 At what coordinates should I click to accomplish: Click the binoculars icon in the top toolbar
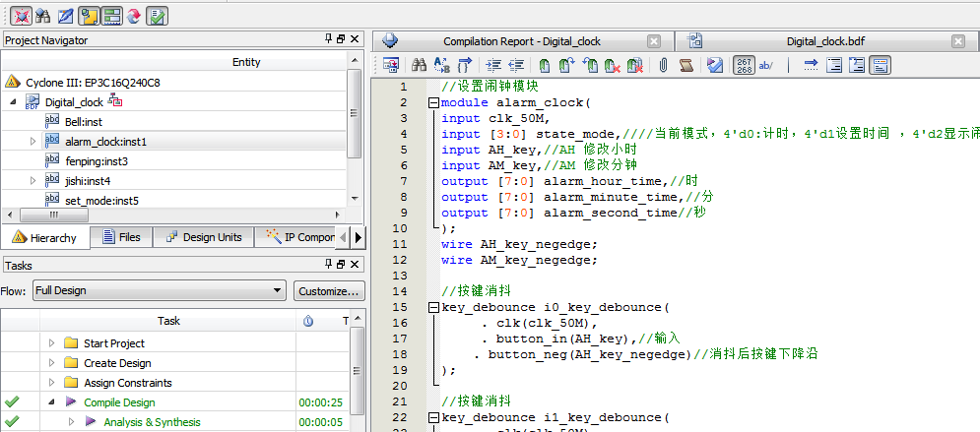point(43,16)
